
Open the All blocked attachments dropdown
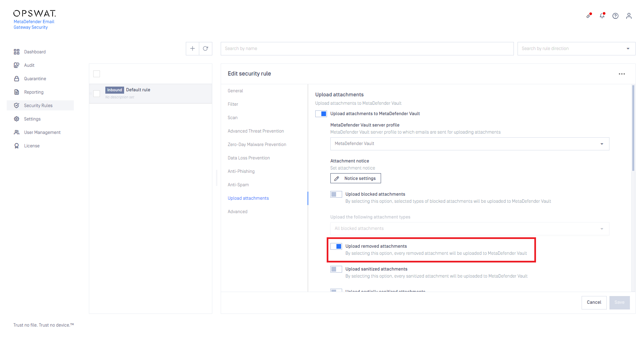[470, 229]
